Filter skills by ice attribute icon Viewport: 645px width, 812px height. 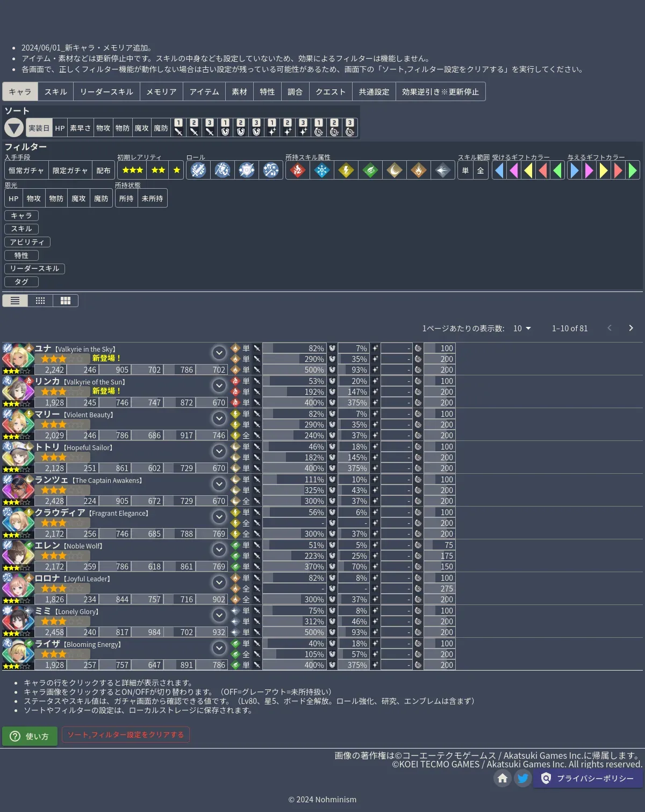[x=322, y=170]
